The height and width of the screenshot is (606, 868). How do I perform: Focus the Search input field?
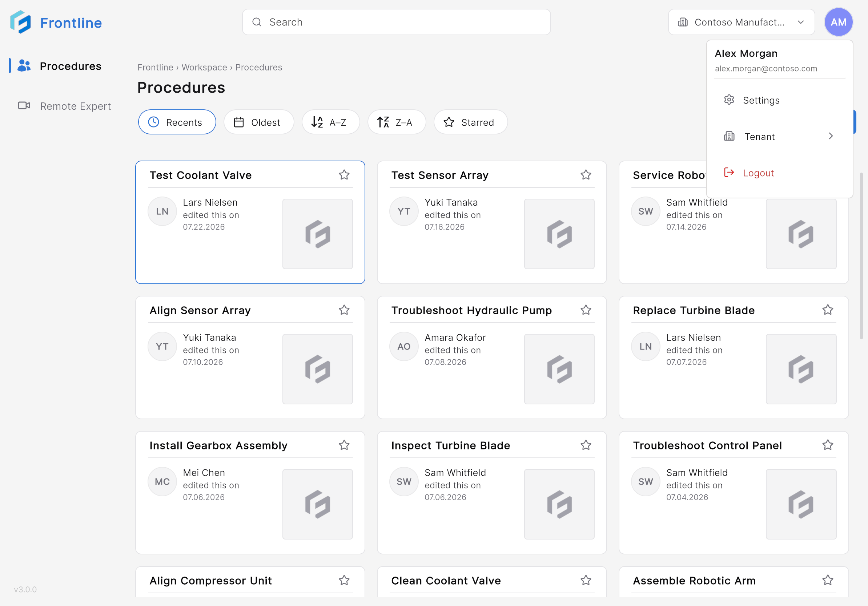[x=396, y=22]
